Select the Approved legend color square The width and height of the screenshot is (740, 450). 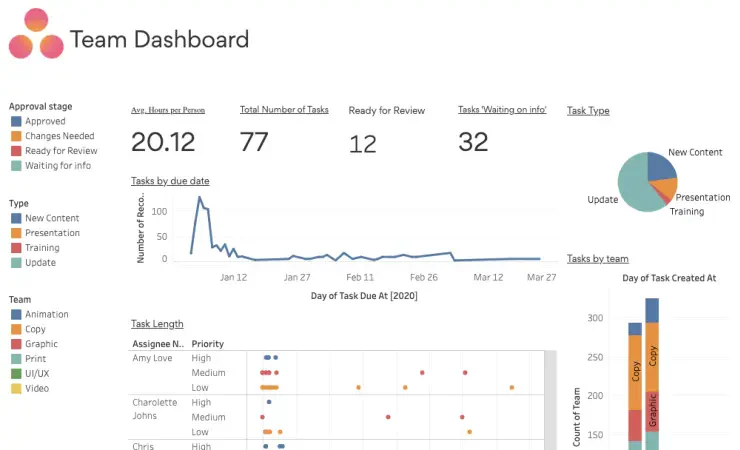pyautogui.click(x=16, y=121)
